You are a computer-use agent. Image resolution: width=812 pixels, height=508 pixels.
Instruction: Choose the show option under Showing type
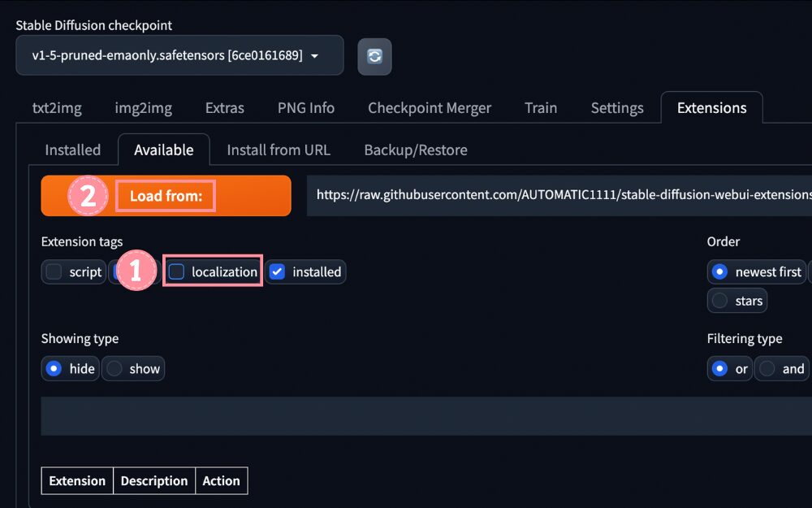pos(115,369)
